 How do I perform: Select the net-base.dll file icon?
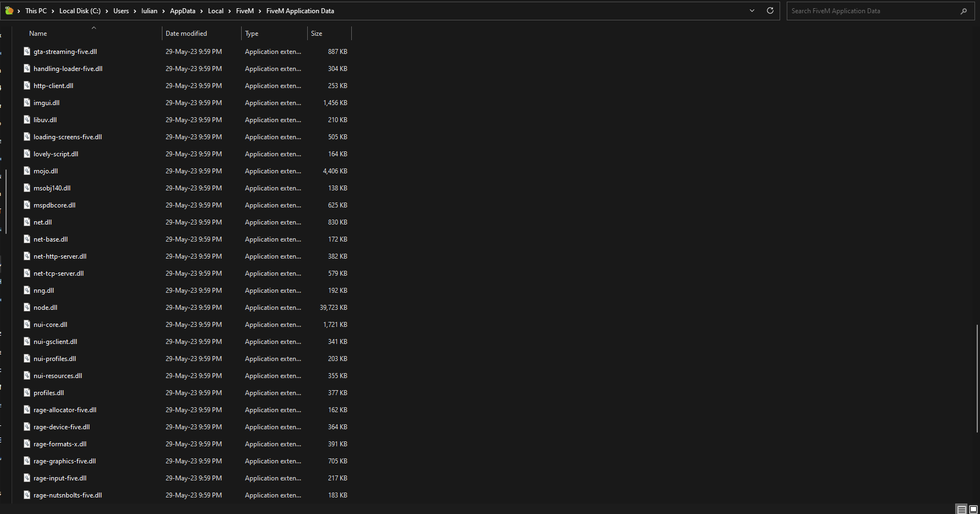coord(27,239)
